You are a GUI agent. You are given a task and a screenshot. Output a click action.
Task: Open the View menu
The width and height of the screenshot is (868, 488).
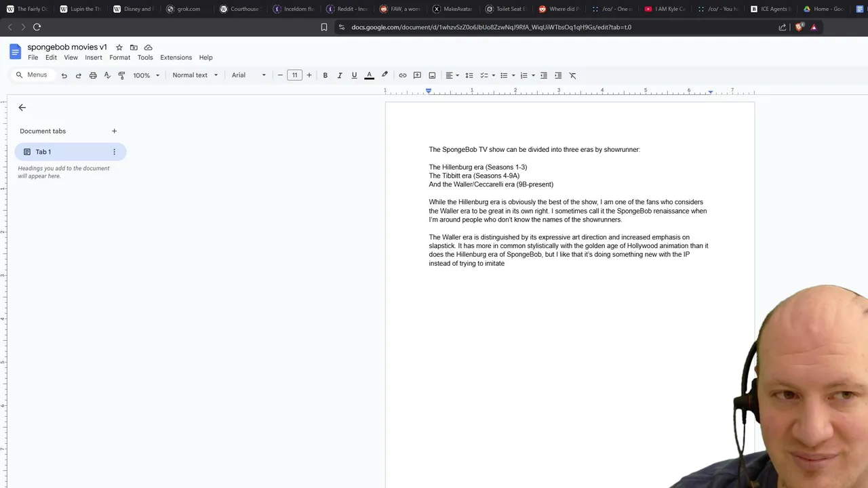[71, 58]
